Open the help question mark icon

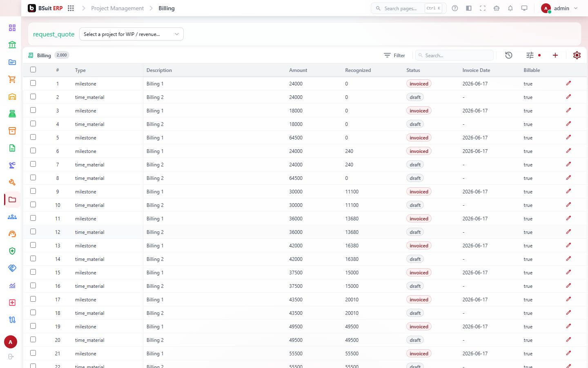455,8
